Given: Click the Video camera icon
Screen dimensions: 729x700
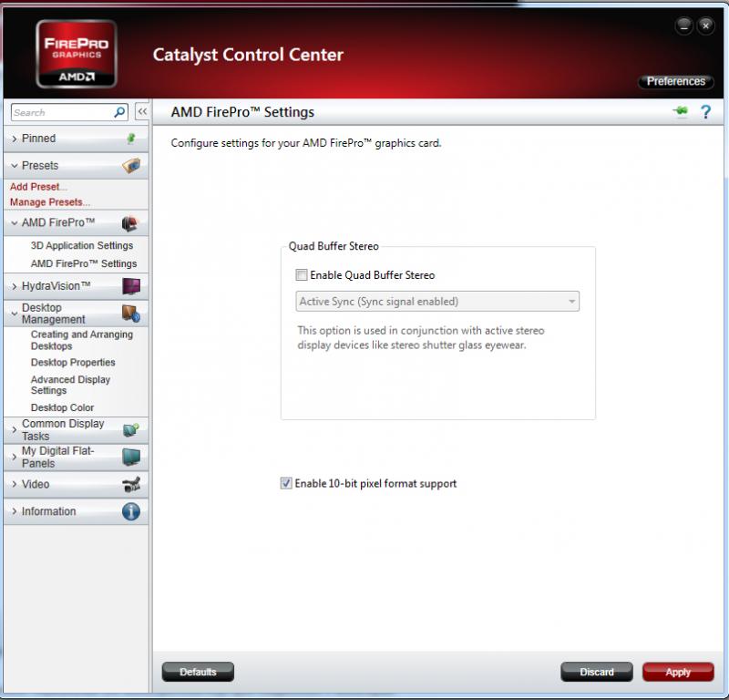Looking at the screenshot, I should pos(131,484).
